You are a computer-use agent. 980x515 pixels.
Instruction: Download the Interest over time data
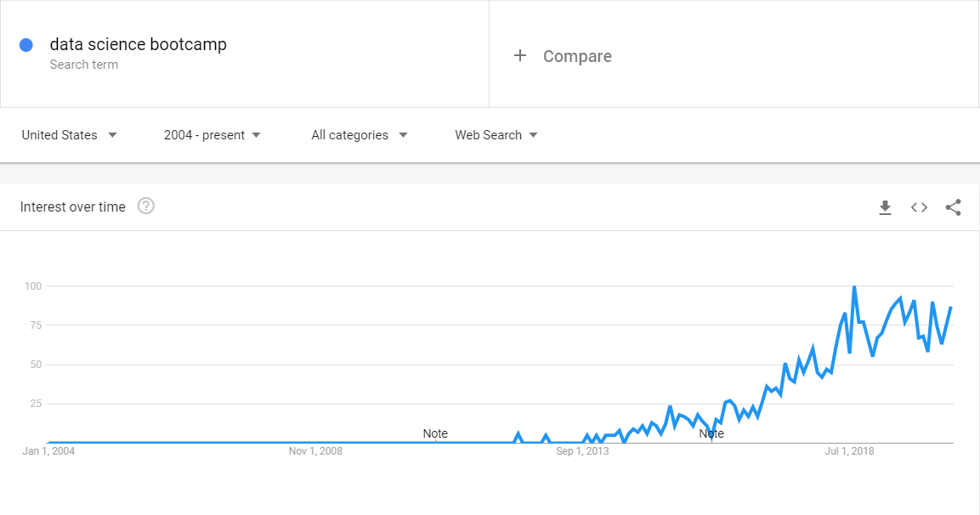[885, 207]
